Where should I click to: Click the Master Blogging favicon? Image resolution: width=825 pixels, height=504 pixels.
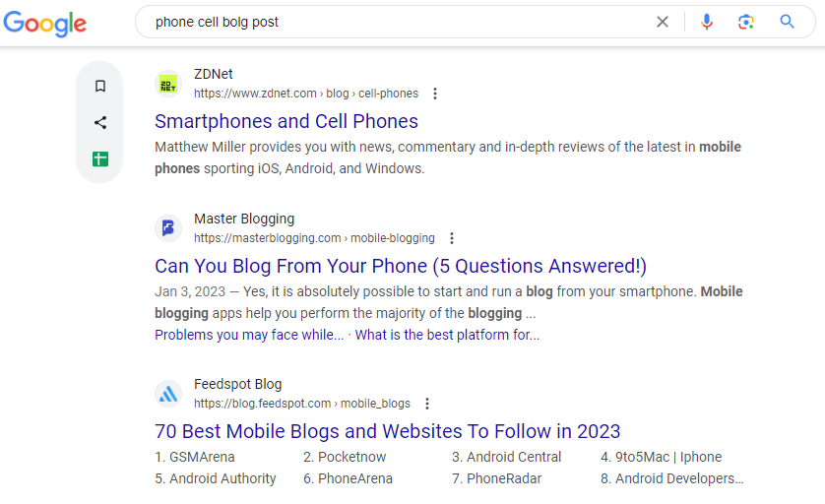point(168,228)
